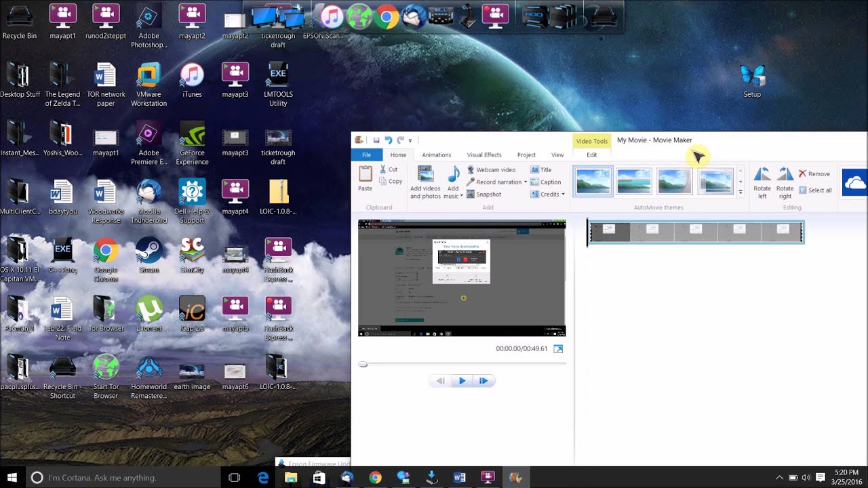Click the Cortana search box

124,478
